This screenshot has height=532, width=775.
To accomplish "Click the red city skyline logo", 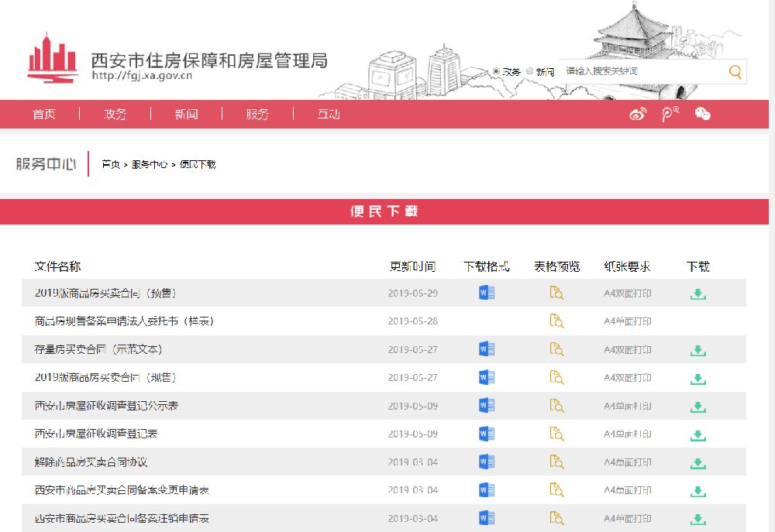I will pos(53,58).
